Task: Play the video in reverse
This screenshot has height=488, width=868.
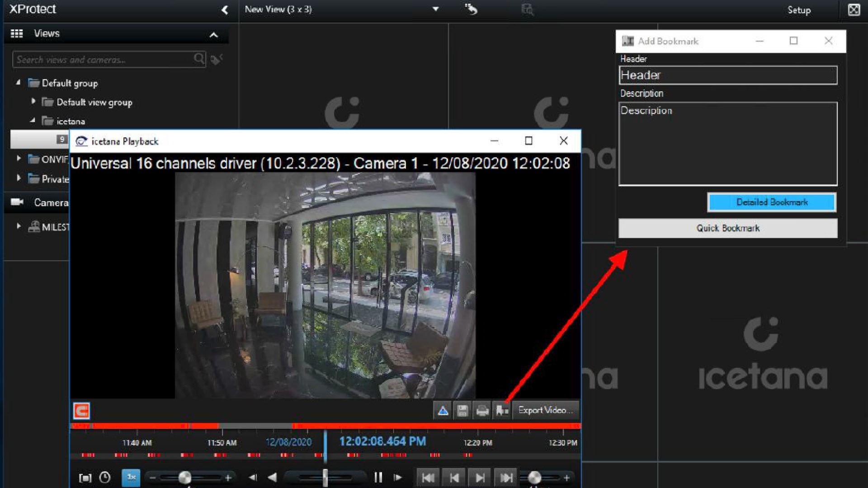Action: click(x=272, y=478)
